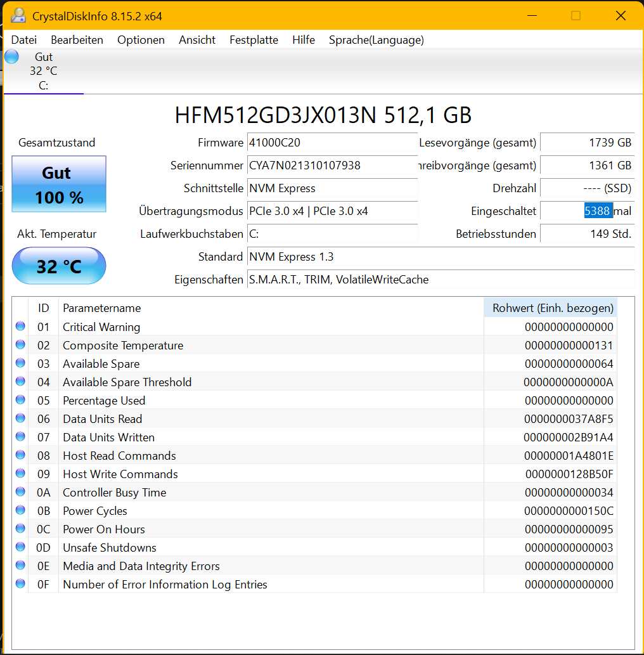Click the status orb for Host Read Commands
Screen dimensions: 644x655
(x=20, y=455)
